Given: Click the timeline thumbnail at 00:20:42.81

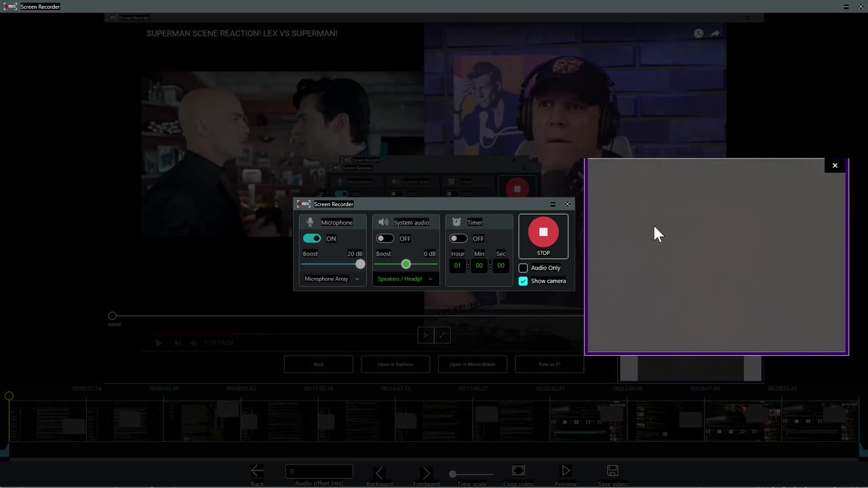Looking at the screenshot, I should 588,420.
